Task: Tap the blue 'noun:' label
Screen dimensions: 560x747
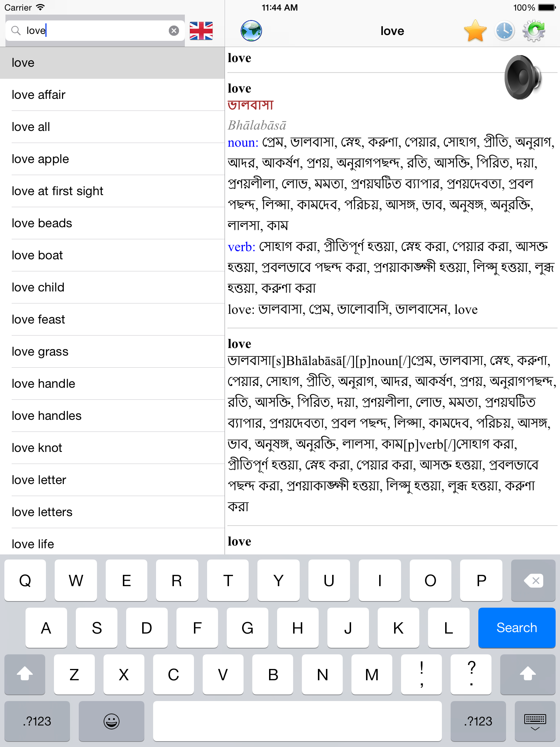Action: 243,142
